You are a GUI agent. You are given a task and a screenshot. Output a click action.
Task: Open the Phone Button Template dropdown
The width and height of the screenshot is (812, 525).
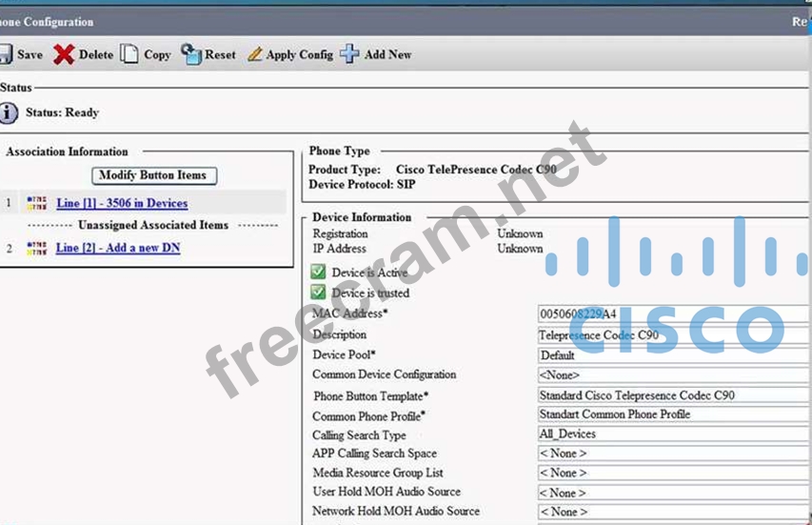(x=673, y=394)
